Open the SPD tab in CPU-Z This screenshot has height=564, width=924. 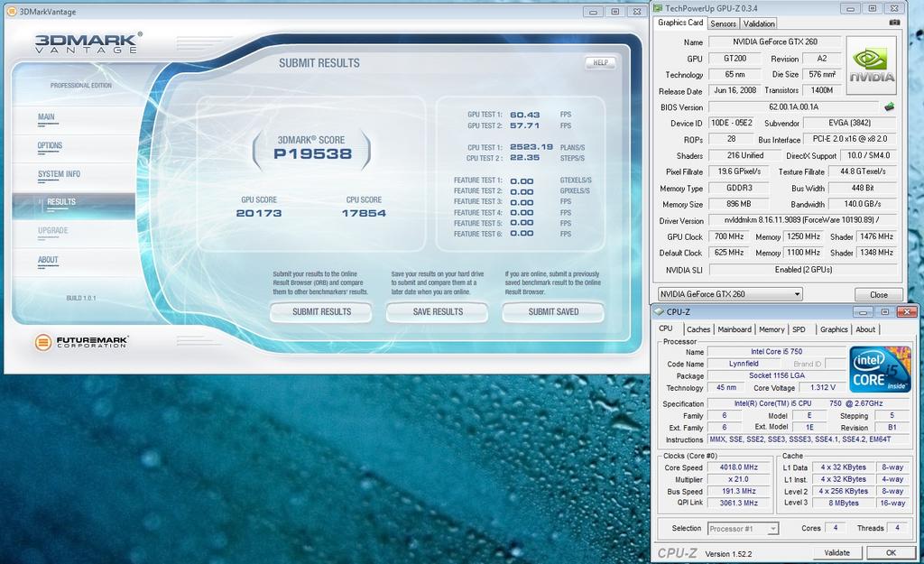click(x=799, y=329)
